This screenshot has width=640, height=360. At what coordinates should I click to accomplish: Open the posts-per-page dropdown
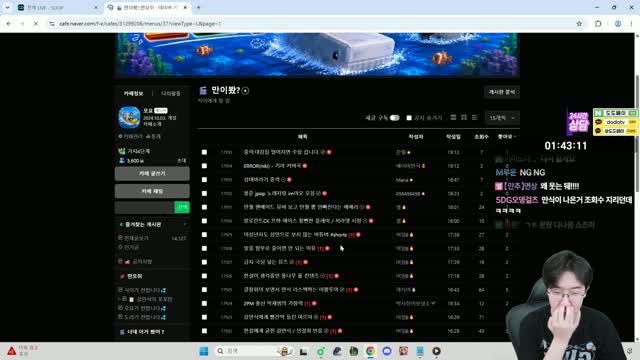502,118
